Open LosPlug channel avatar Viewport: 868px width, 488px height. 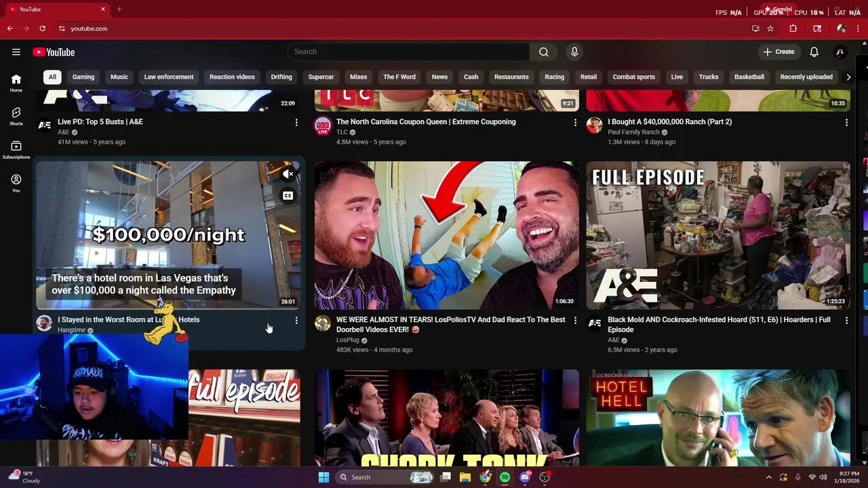coord(323,323)
